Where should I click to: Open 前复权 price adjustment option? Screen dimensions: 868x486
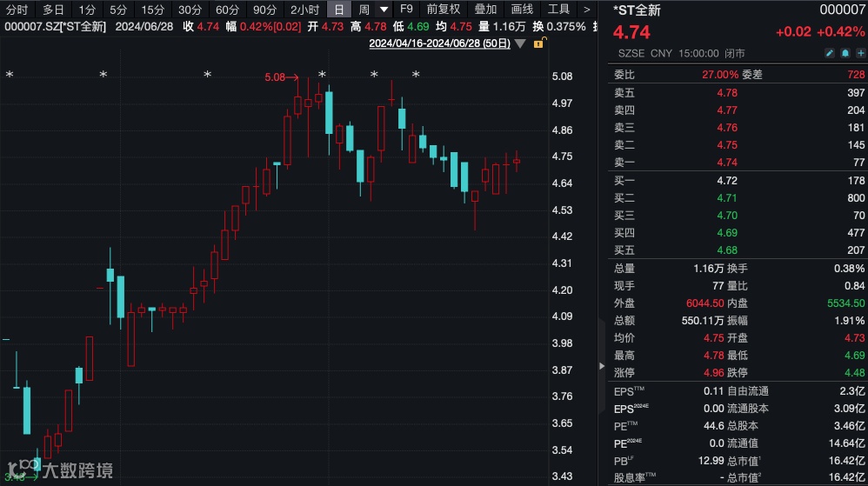pos(444,10)
